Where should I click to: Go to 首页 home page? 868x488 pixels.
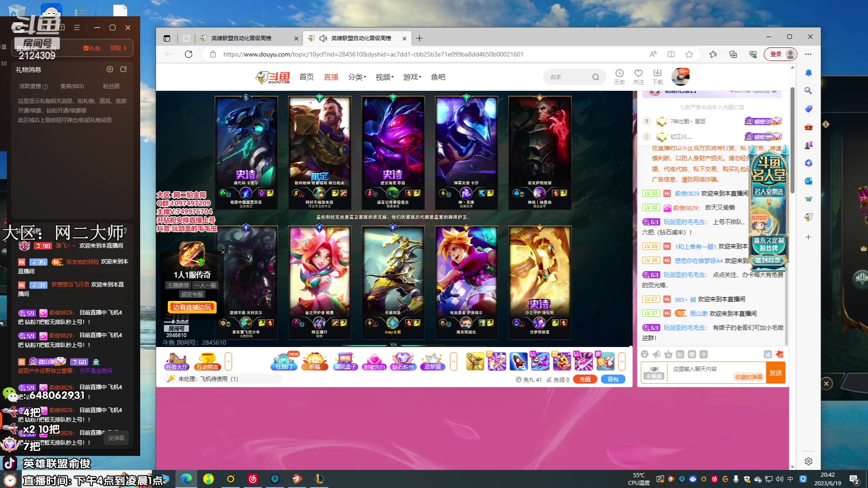coord(307,77)
